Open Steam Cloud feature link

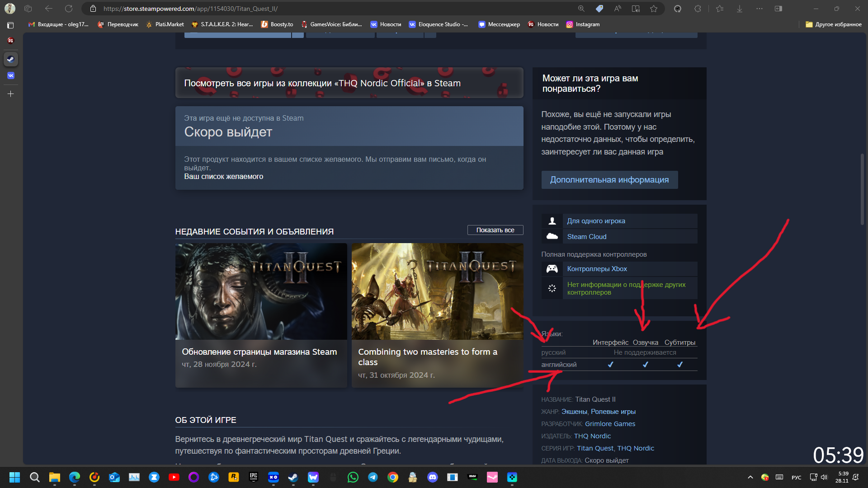point(587,237)
